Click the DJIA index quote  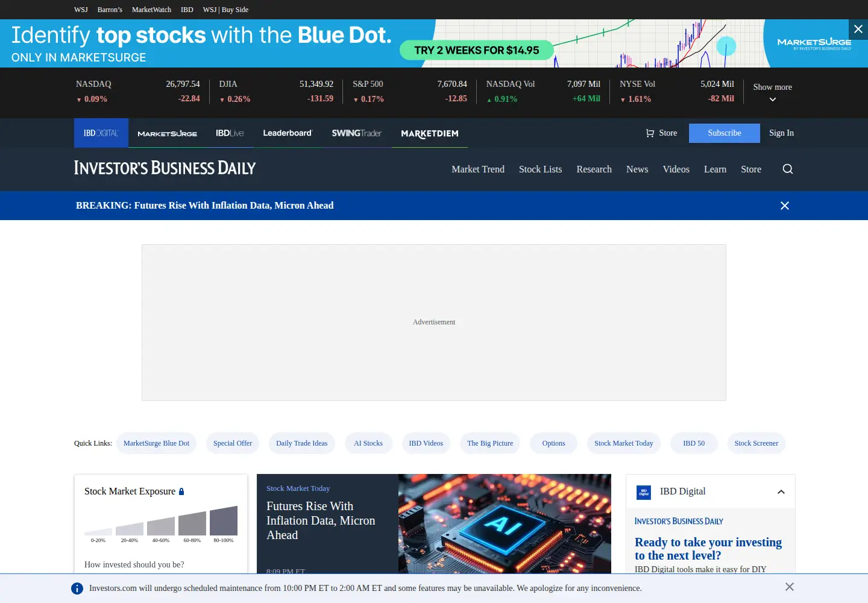tap(276, 92)
